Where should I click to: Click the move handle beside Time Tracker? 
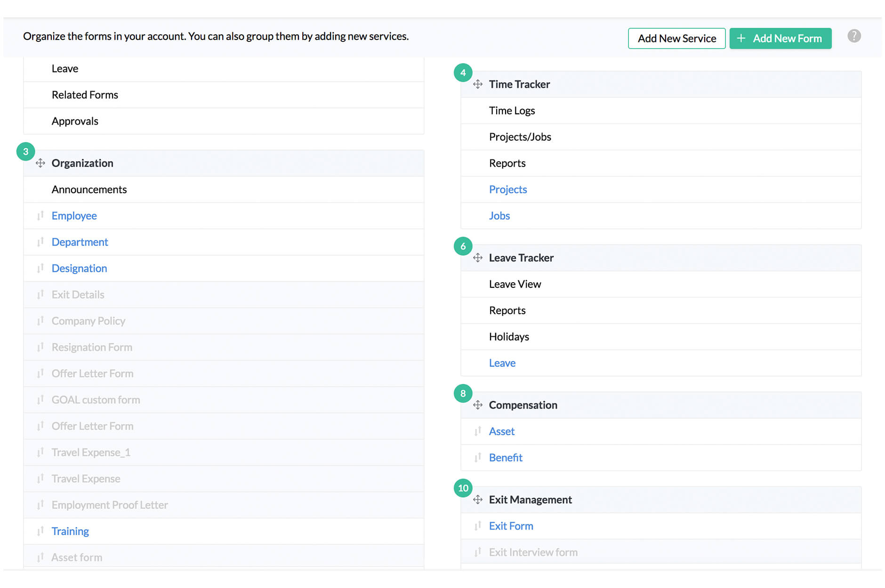(x=478, y=84)
